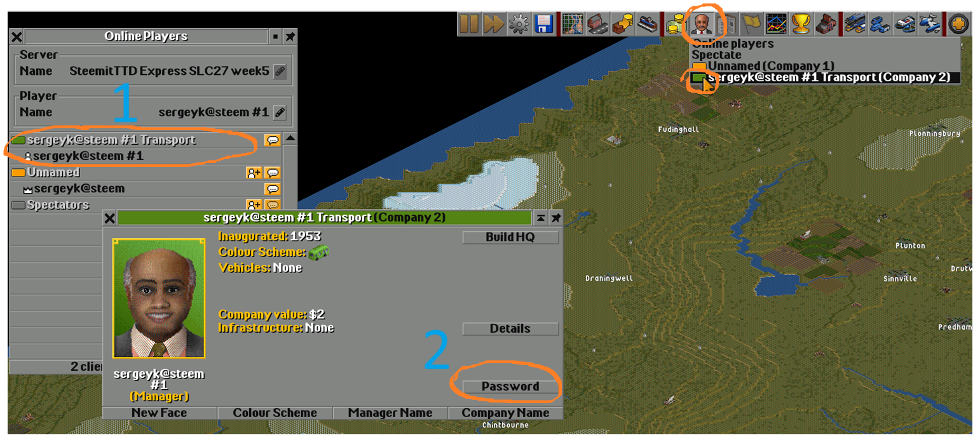980x440 pixels.
Task: Send chat to client sergeyk@steem
Action: (x=273, y=189)
